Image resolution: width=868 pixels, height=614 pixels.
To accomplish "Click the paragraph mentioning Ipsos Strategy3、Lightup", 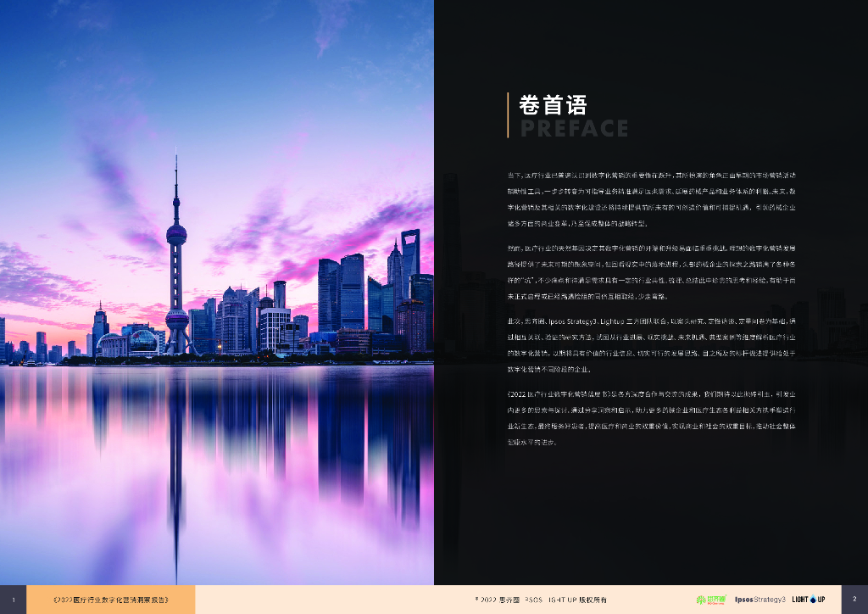I will click(652, 345).
